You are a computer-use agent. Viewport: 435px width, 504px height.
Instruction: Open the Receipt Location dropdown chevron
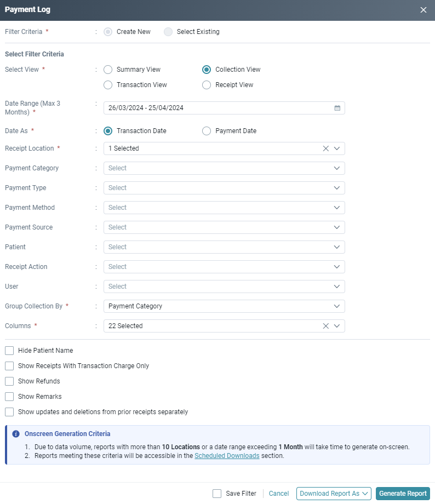coord(337,148)
